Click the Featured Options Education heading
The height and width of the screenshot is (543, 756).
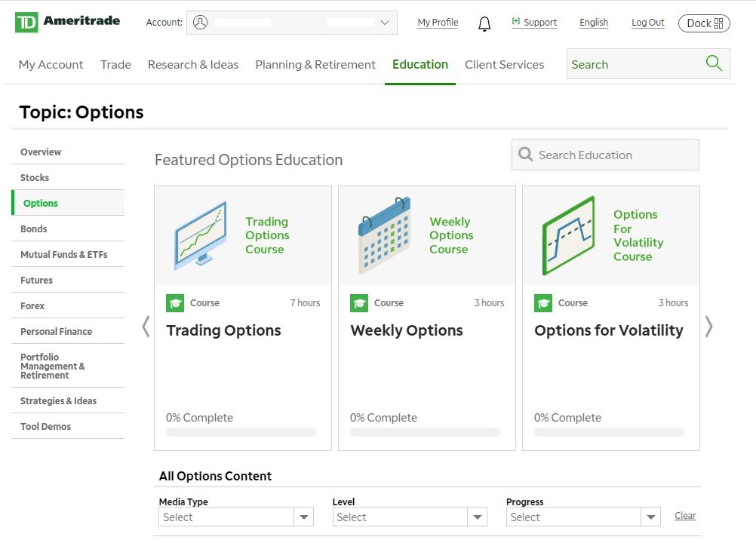249,160
